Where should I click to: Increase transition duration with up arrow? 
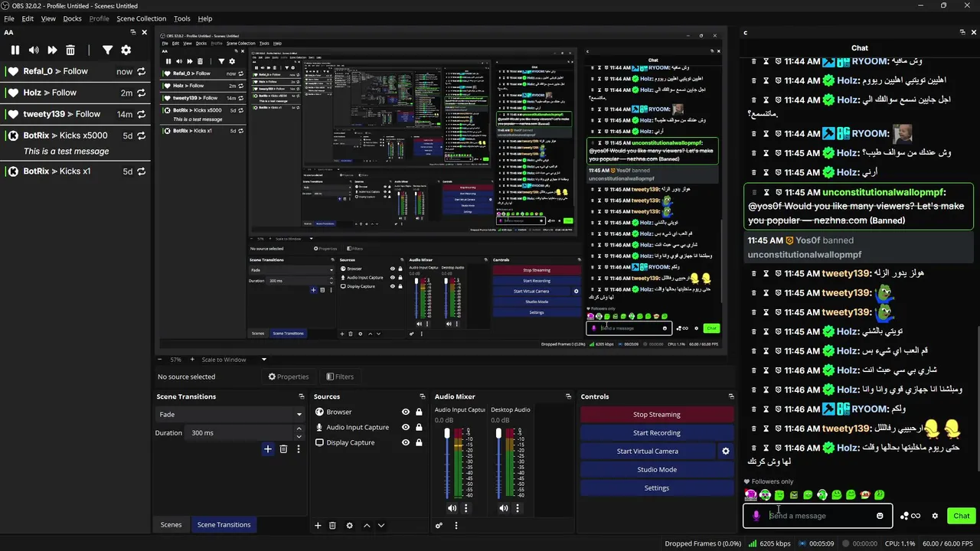click(x=300, y=430)
